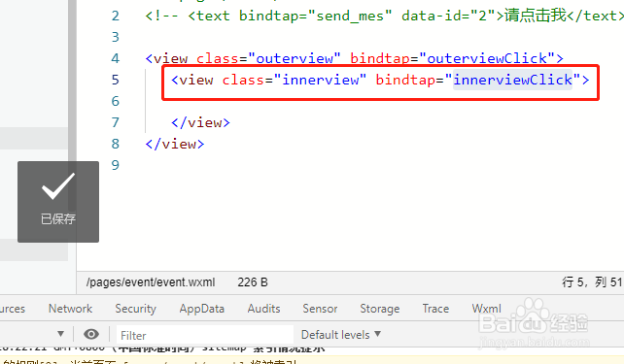Click the "innerview" class value
The width and height of the screenshot is (624, 364).
point(320,80)
